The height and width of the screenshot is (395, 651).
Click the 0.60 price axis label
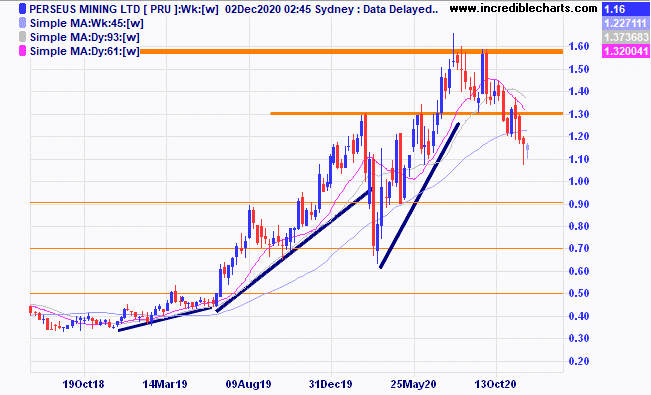pos(579,271)
